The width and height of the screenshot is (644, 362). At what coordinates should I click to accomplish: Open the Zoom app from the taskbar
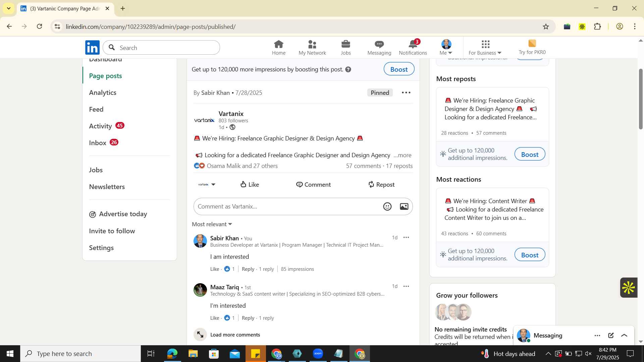(318, 354)
